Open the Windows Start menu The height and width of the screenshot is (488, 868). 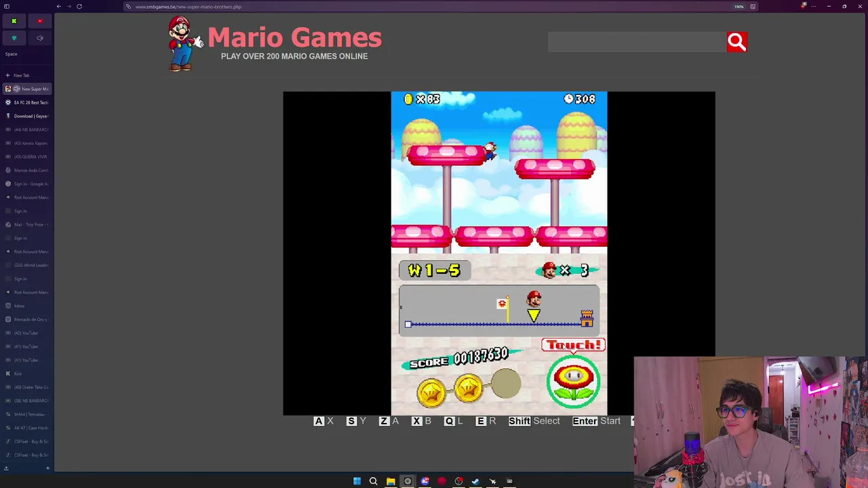click(357, 481)
